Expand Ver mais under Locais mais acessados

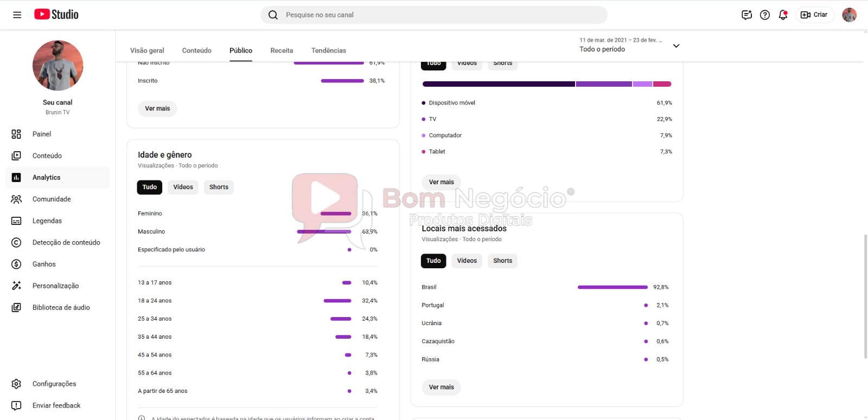(441, 387)
